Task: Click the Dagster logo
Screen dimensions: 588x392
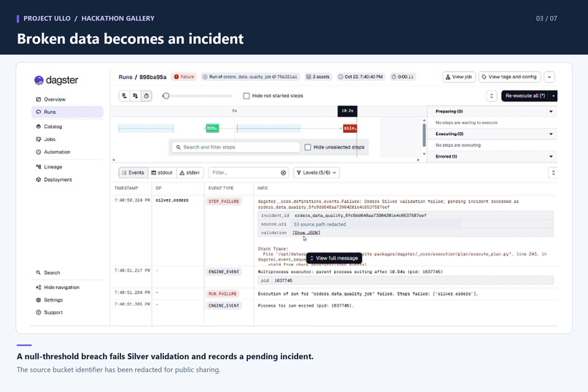Action: click(x=56, y=80)
